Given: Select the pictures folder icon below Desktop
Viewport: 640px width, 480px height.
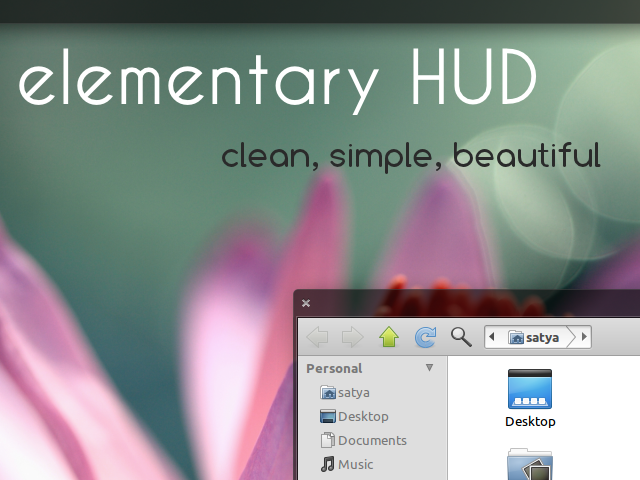Looking at the screenshot, I should tap(530, 464).
